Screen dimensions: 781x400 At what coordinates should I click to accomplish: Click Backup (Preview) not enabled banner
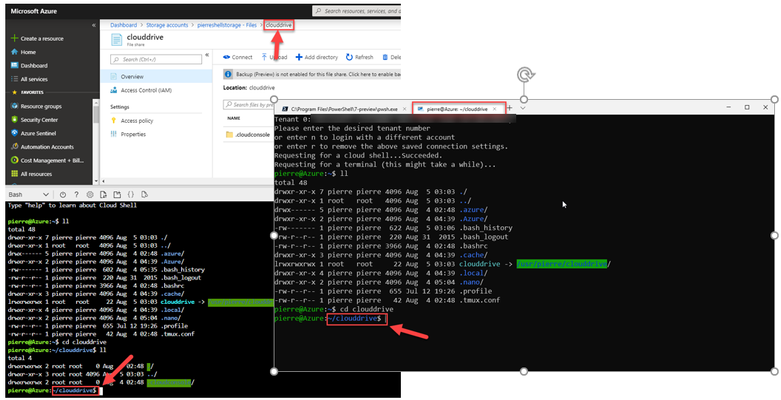tap(312, 74)
